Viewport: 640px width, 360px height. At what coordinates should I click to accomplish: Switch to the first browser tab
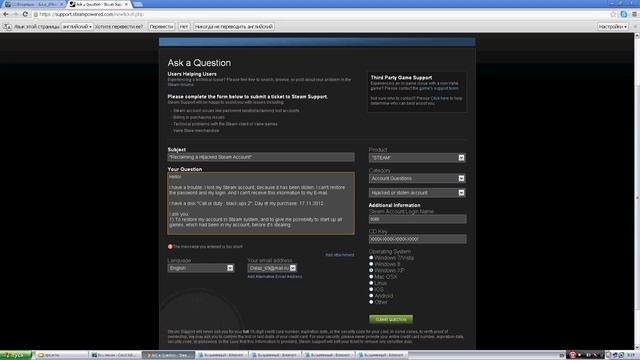pos(33,4)
